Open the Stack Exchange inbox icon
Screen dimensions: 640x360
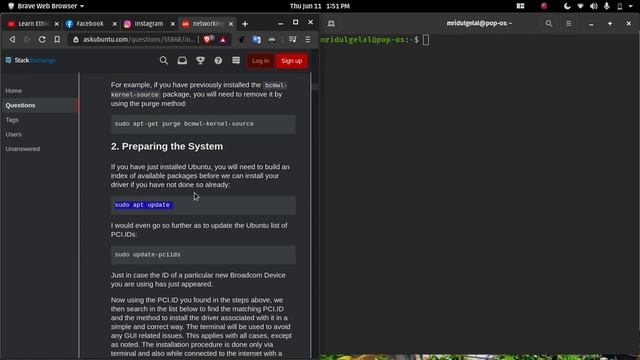coord(182,61)
